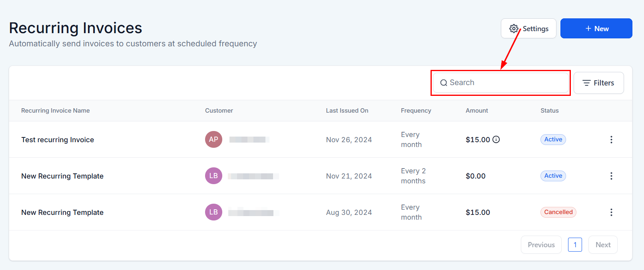Click the AP customer avatar
This screenshot has height=270, width=644.
213,139
